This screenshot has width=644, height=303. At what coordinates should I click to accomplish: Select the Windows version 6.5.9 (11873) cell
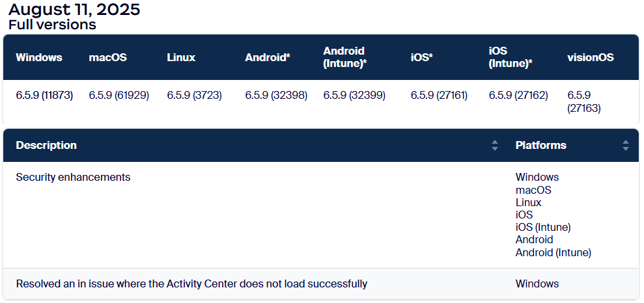tap(44, 96)
